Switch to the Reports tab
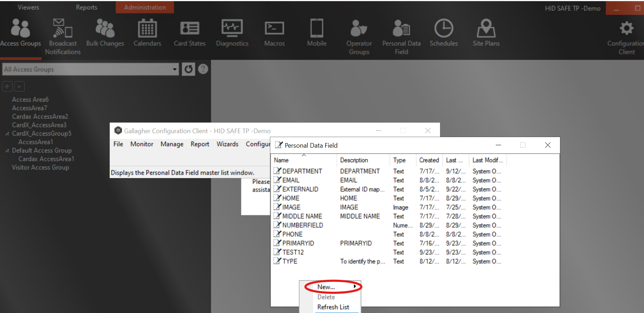This screenshot has width=644, height=313. click(86, 7)
